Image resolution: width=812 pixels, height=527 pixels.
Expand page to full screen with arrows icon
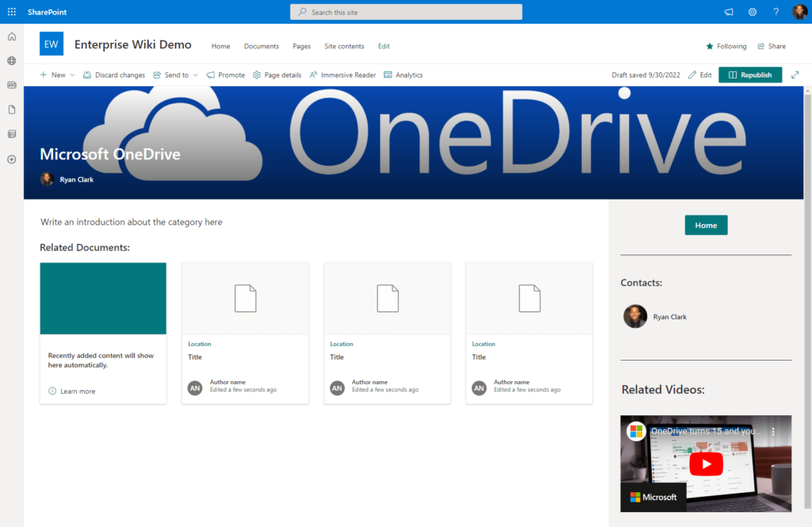coord(795,75)
